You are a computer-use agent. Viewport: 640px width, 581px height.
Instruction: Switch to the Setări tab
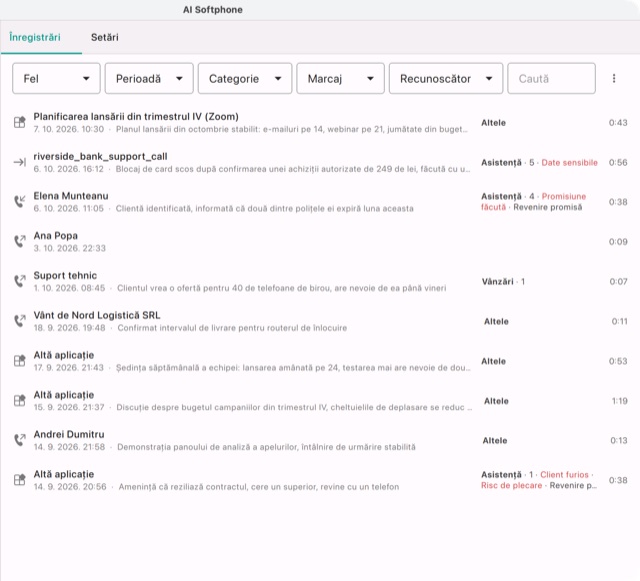[104, 37]
